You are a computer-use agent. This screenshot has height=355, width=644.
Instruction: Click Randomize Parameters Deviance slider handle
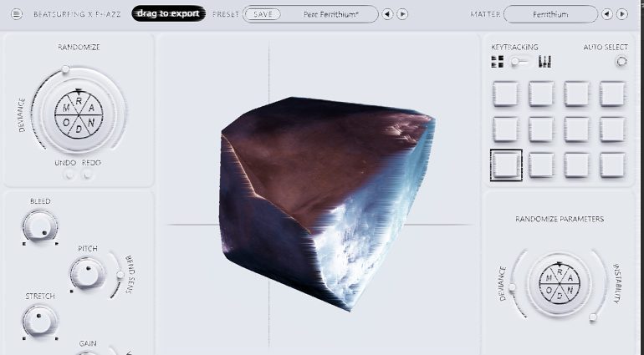[x=512, y=287]
